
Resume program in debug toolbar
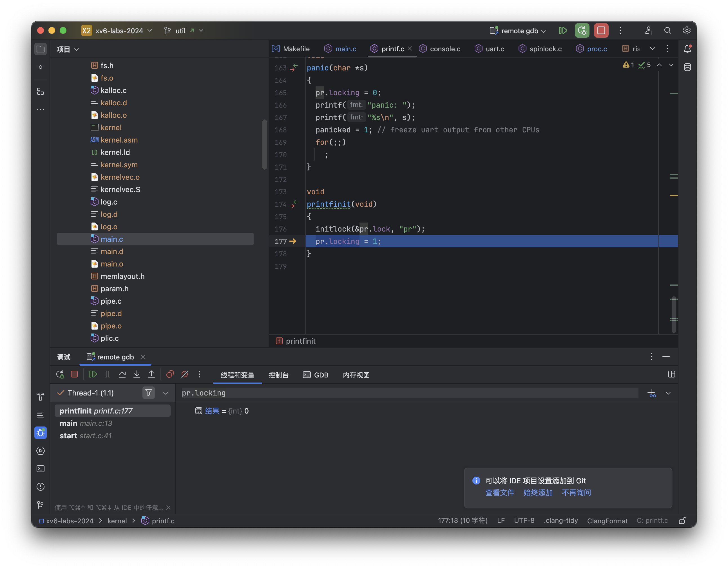point(93,375)
